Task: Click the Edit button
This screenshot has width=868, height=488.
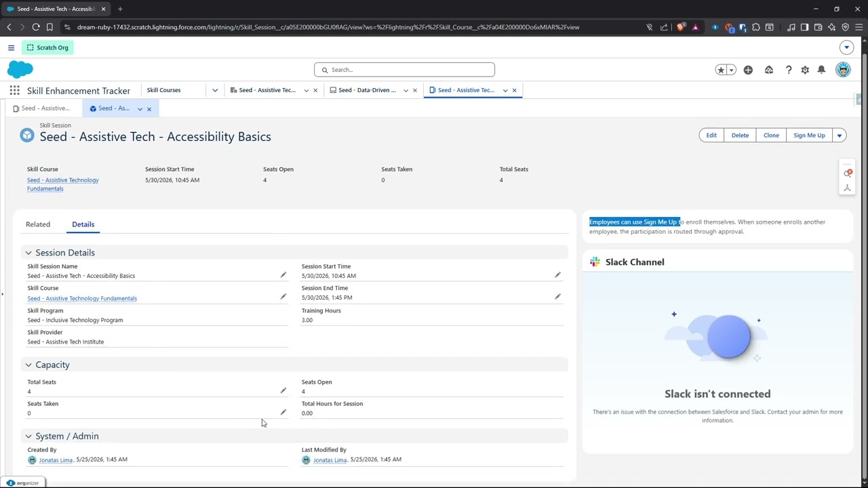Action: point(711,136)
